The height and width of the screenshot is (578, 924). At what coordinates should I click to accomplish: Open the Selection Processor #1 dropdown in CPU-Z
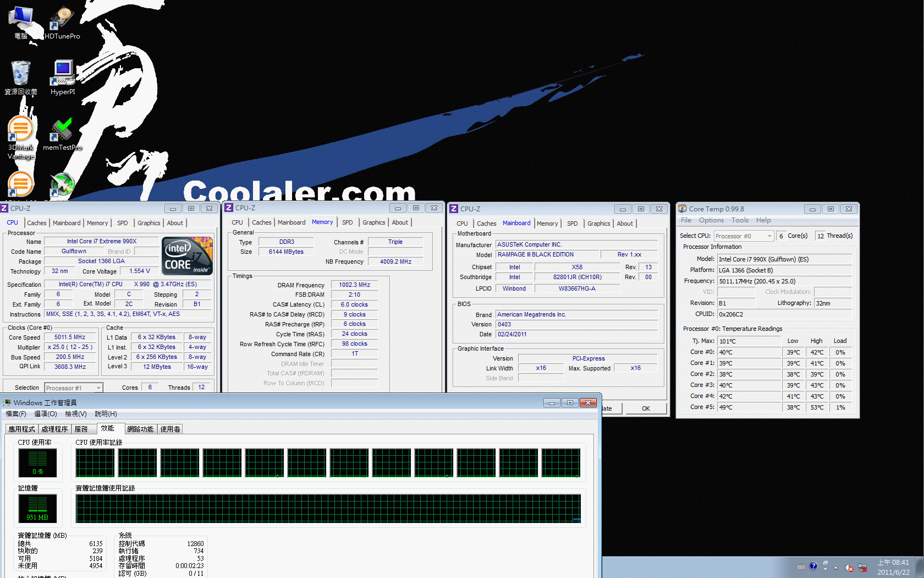click(74, 388)
